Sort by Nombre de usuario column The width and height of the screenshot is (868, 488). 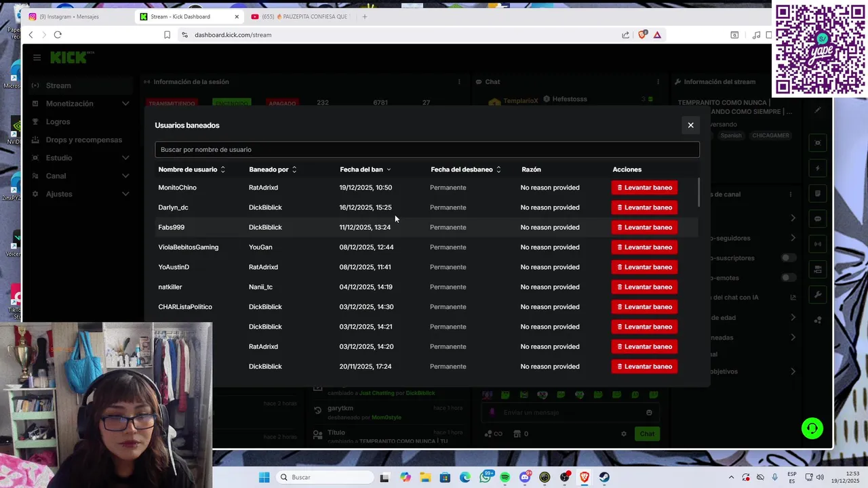click(x=191, y=169)
